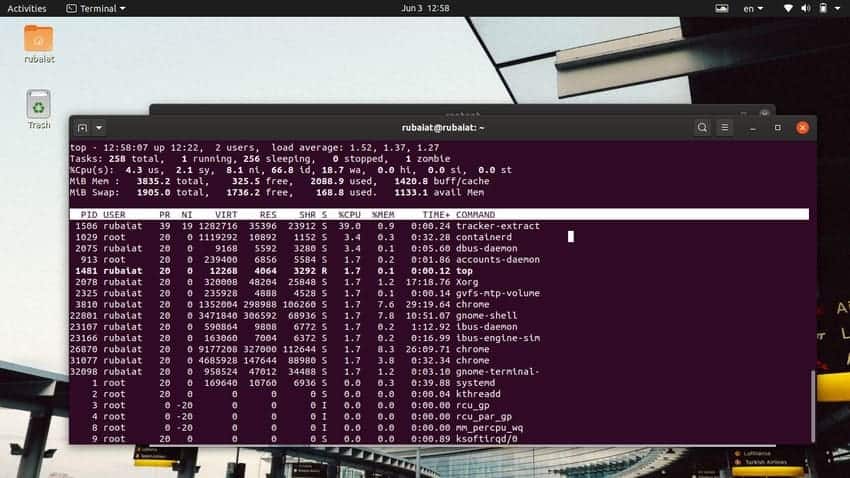
Task: Open the Trash icon on desktop
Action: [x=38, y=108]
